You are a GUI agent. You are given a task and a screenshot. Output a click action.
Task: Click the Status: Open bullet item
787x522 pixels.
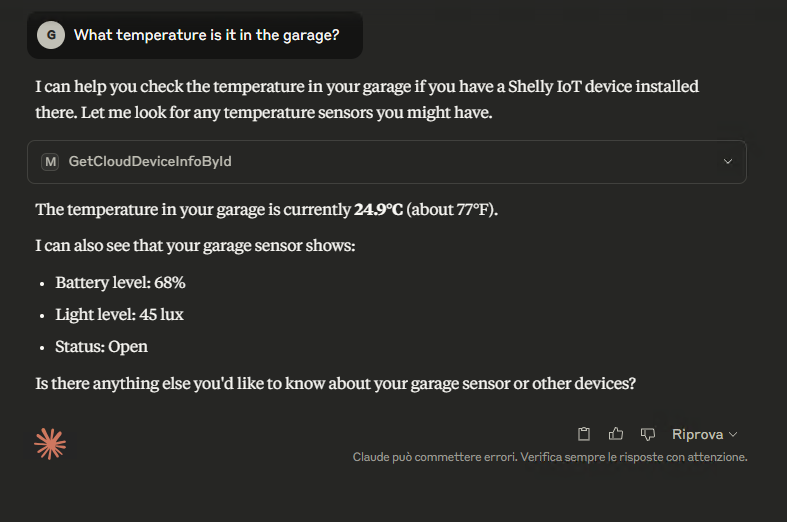(101, 347)
